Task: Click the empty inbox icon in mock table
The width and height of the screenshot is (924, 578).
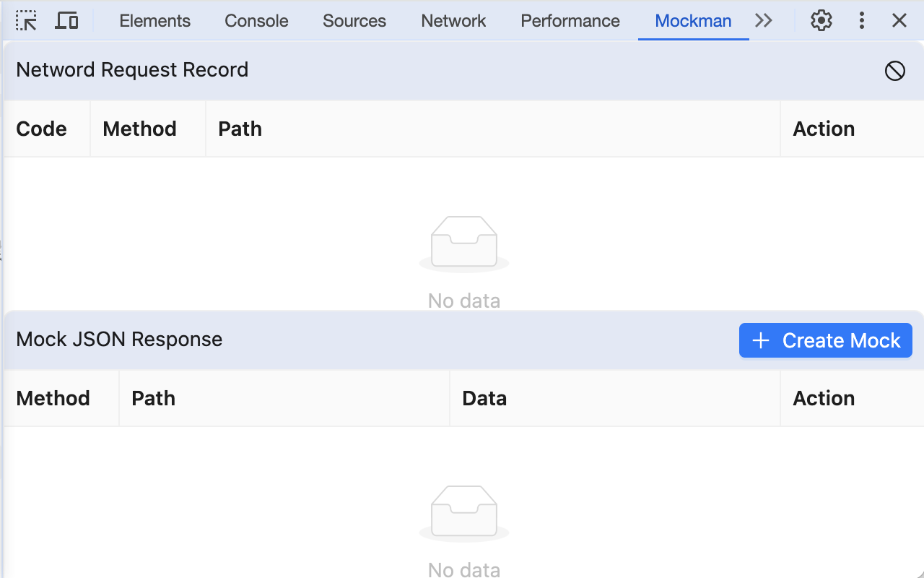Action: [463, 513]
